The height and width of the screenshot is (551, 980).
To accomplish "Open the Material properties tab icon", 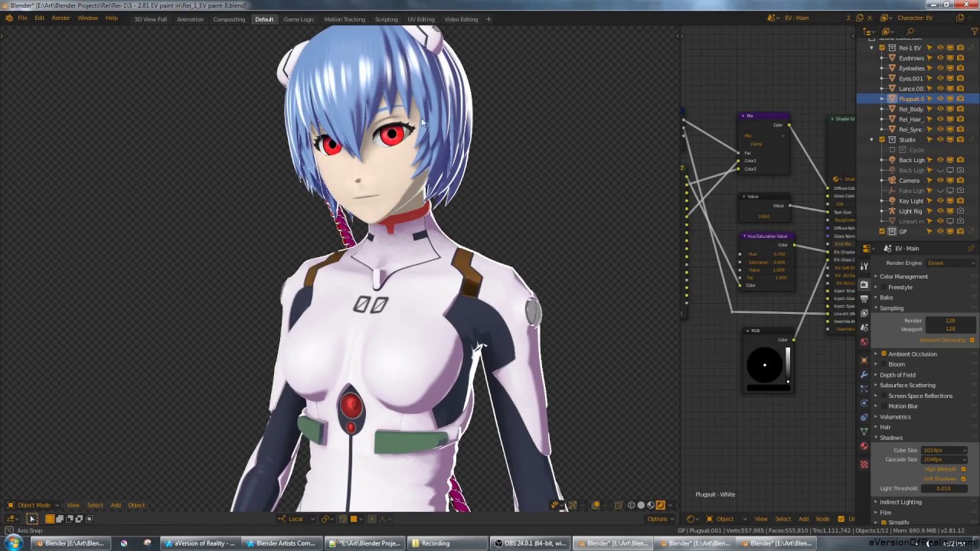I will pos(864,446).
